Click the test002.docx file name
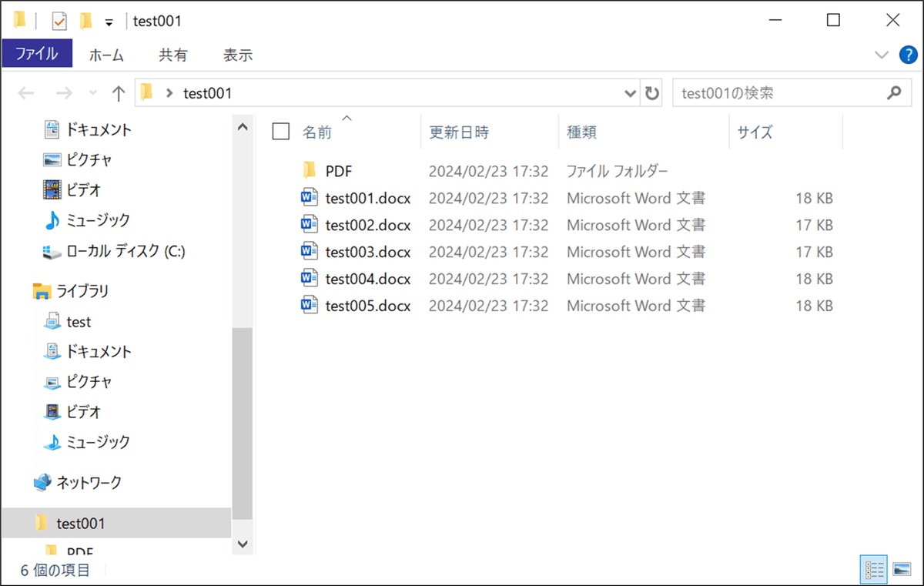Image resolution: width=924 pixels, height=586 pixels. coord(368,226)
